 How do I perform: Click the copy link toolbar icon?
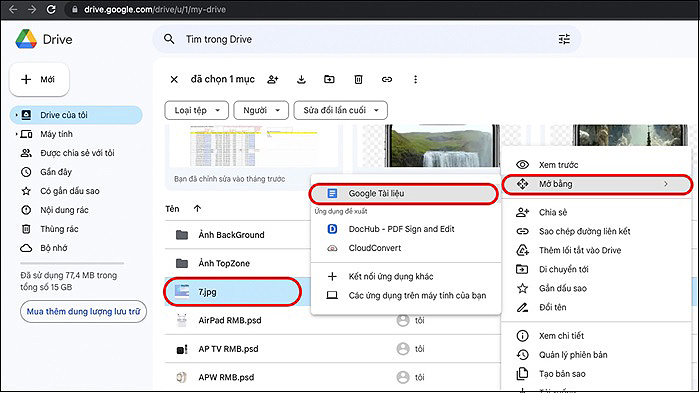tap(387, 79)
